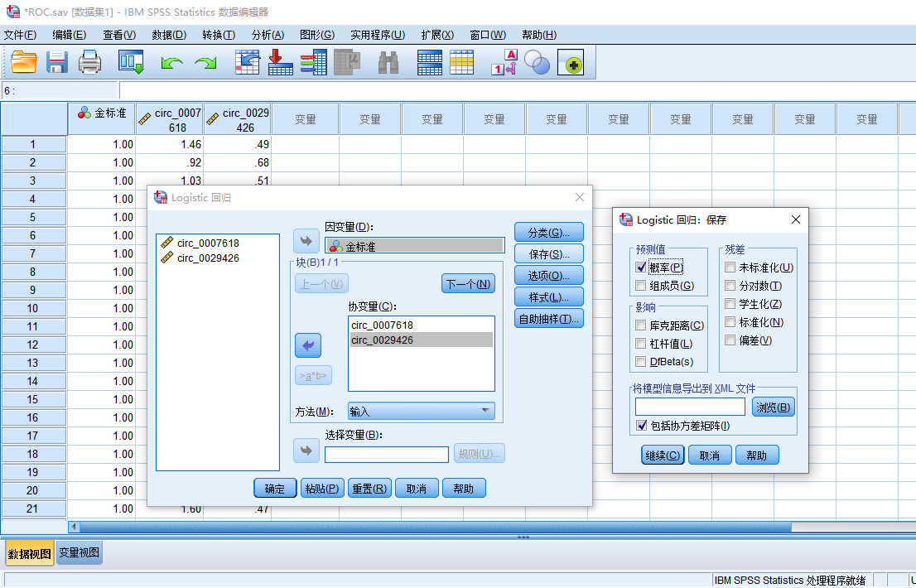Open 选项(O)... options dialog

548,275
